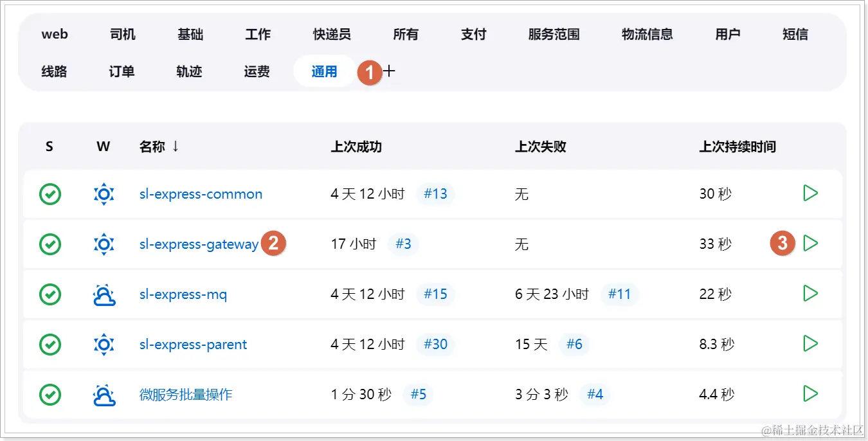Open the sl-express-parent job link

click(x=193, y=344)
